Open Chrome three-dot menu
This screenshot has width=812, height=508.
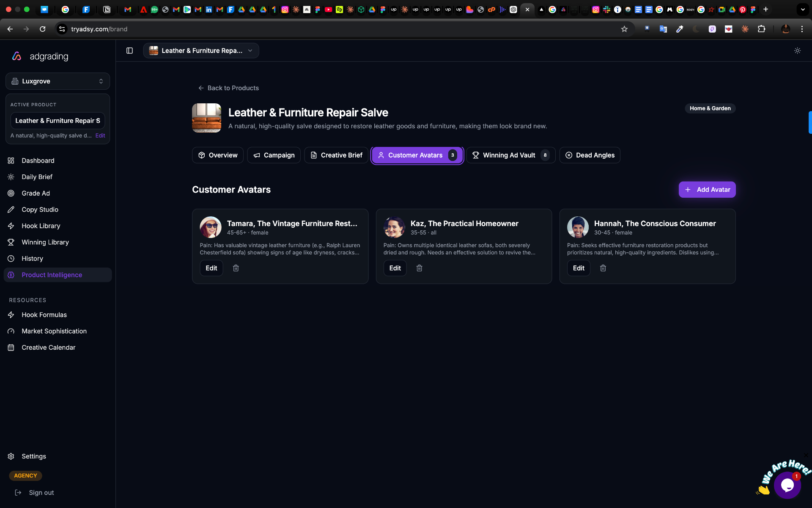pos(802,29)
